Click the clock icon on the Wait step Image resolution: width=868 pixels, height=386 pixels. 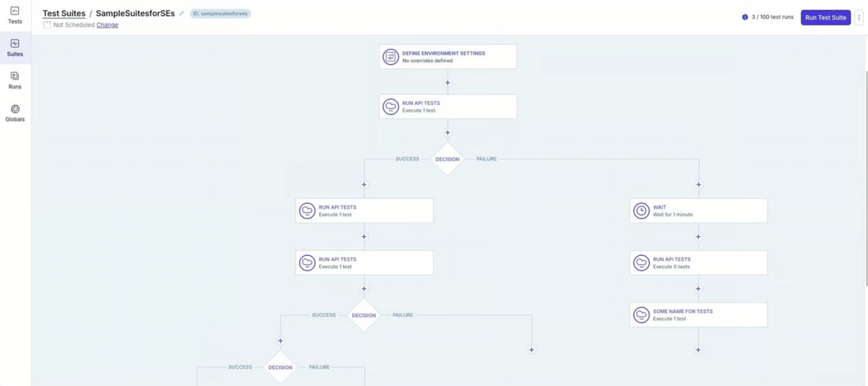pyautogui.click(x=640, y=210)
